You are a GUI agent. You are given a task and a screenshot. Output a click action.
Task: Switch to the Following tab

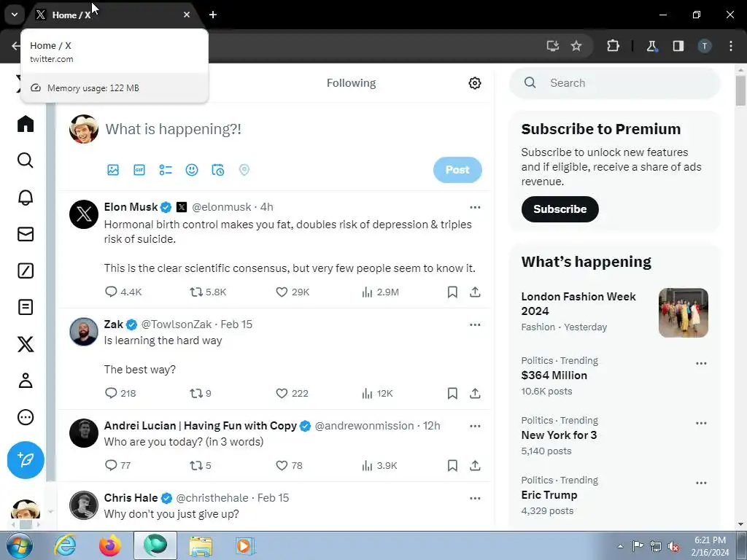(x=351, y=83)
